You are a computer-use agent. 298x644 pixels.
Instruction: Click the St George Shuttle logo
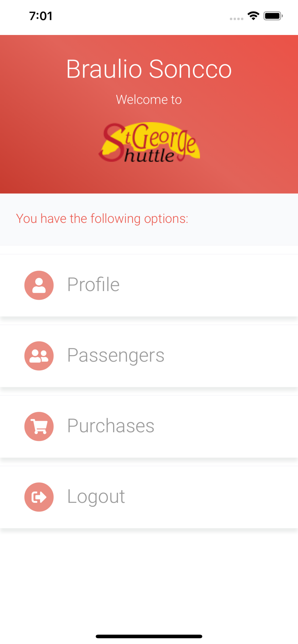[x=149, y=142]
